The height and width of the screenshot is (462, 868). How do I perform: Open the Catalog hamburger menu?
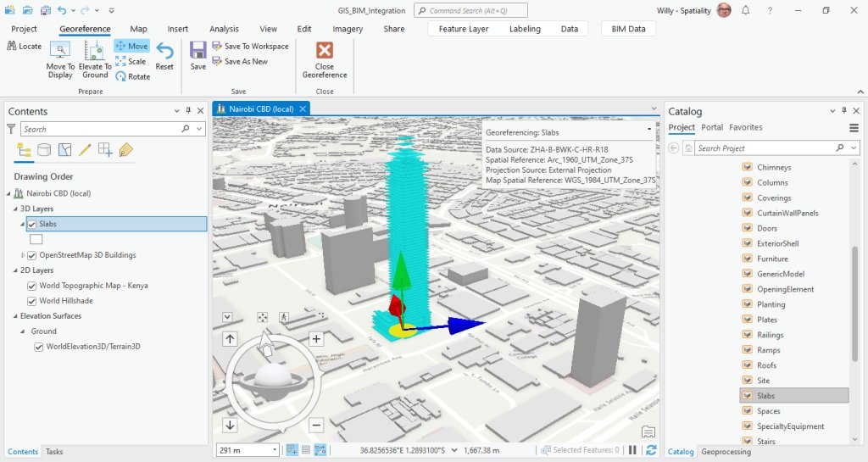(854, 128)
